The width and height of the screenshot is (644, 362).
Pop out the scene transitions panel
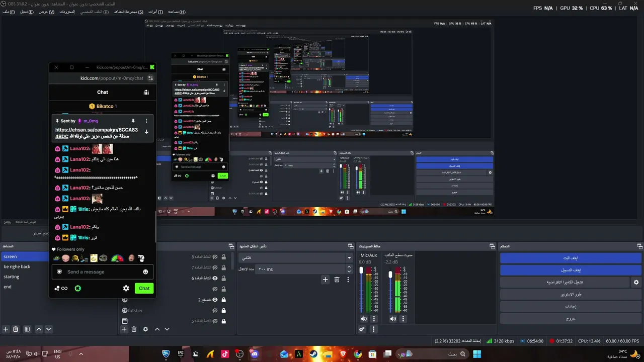click(x=351, y=246)
